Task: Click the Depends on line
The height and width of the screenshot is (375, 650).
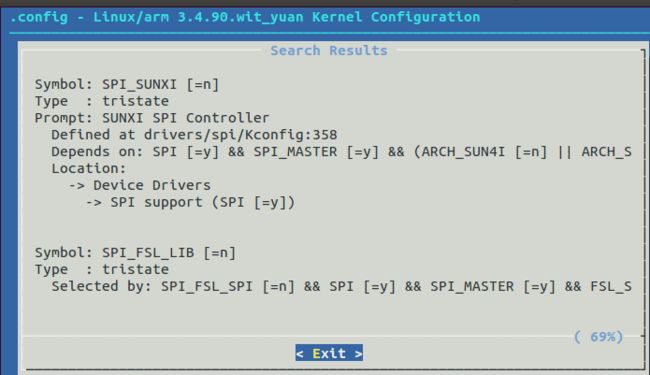Action: tap(342, 152)
